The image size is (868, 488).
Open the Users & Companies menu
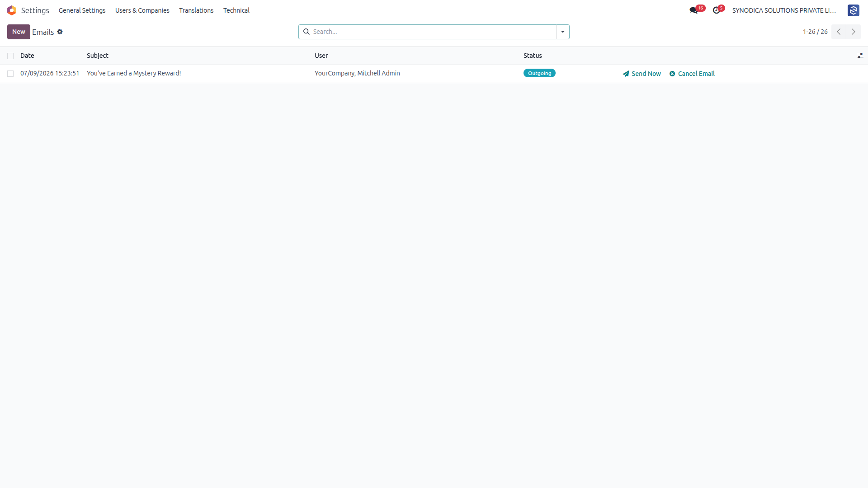[x=142, y=10]
